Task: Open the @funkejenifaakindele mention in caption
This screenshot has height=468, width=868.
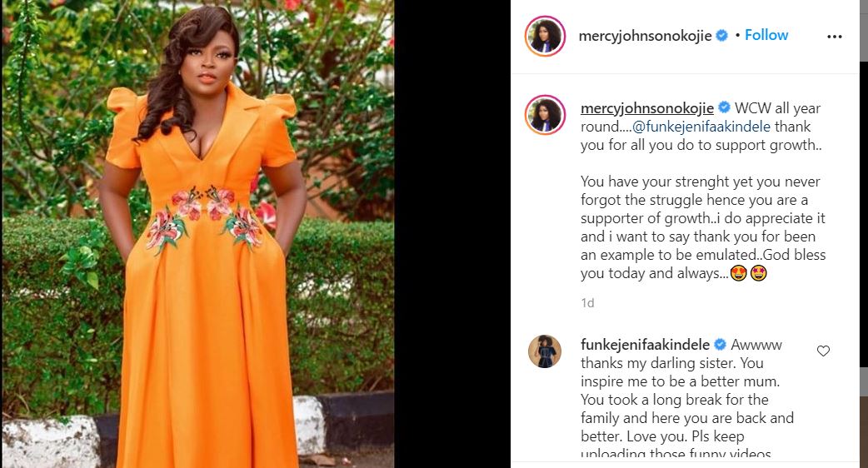Action: pyautogui.click(x=701, y=127)
